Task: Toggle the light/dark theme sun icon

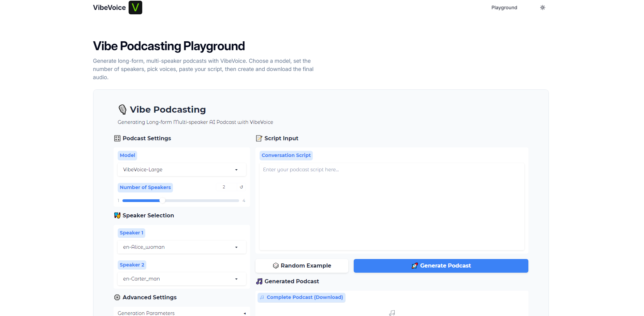Action: point(542,8)
